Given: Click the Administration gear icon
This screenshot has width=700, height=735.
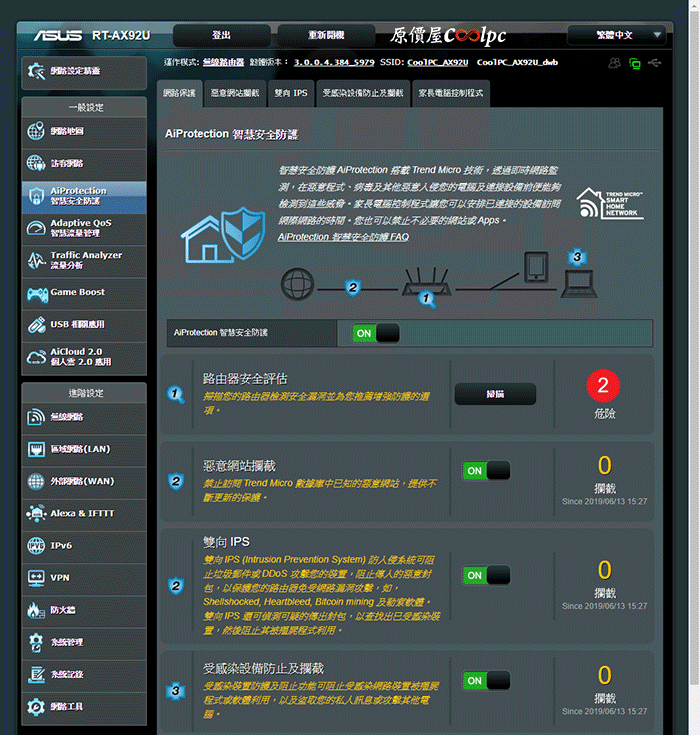Looking at the screenshot, I should 36,642.
